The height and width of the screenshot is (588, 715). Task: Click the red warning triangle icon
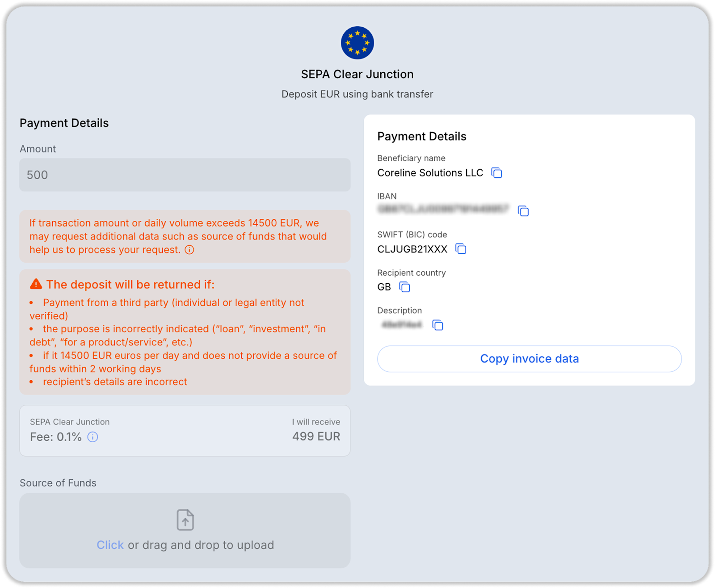pos(36,284)
